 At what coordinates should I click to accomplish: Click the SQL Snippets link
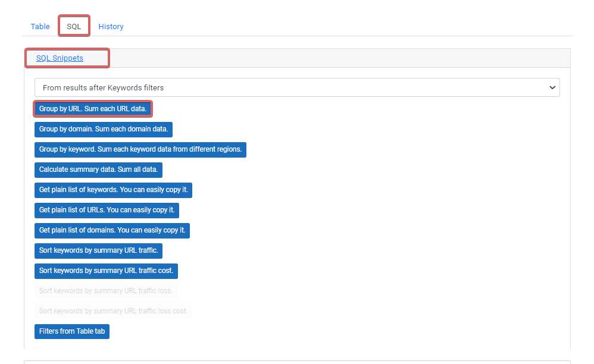pos(60,58)
